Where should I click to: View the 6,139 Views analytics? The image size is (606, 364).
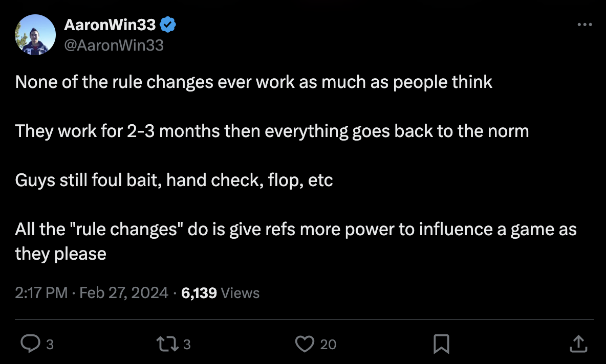tap(220, 293)
